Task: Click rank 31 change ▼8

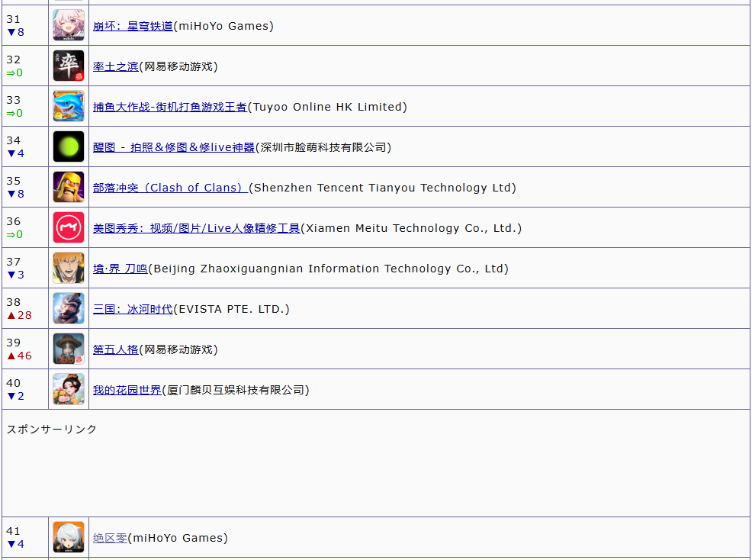Action: [15, 32]
